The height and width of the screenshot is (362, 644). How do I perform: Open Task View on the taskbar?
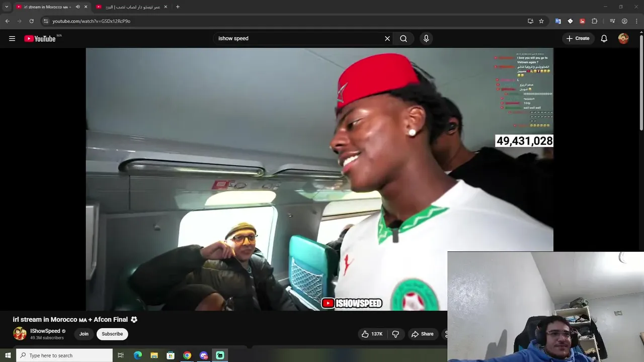(x=121, y=355)
